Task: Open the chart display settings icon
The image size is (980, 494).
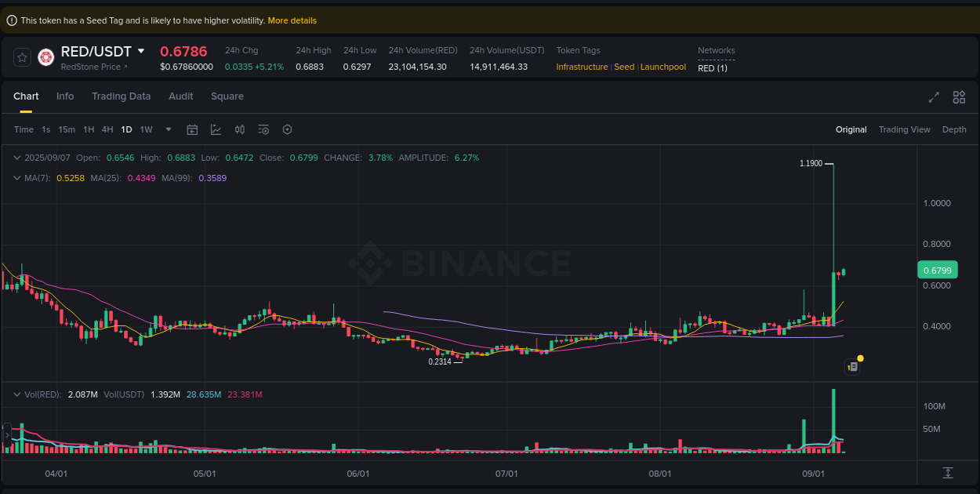Action: 263,129
